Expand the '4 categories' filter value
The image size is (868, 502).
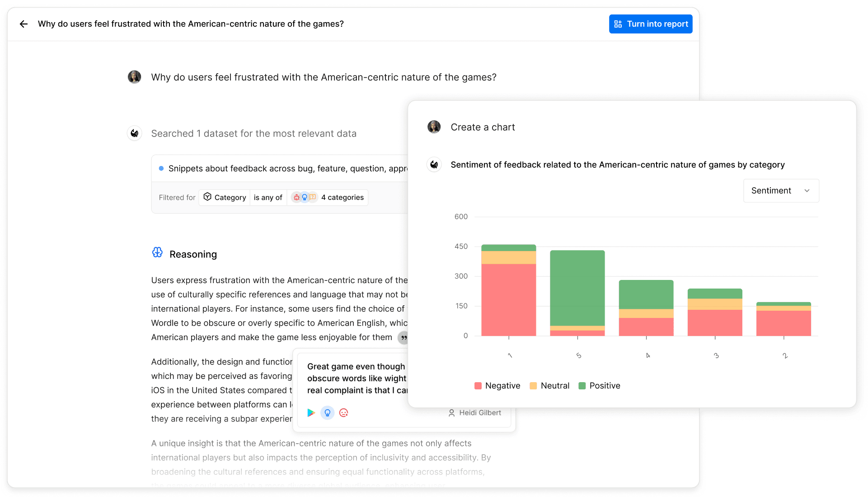(342, 197)
